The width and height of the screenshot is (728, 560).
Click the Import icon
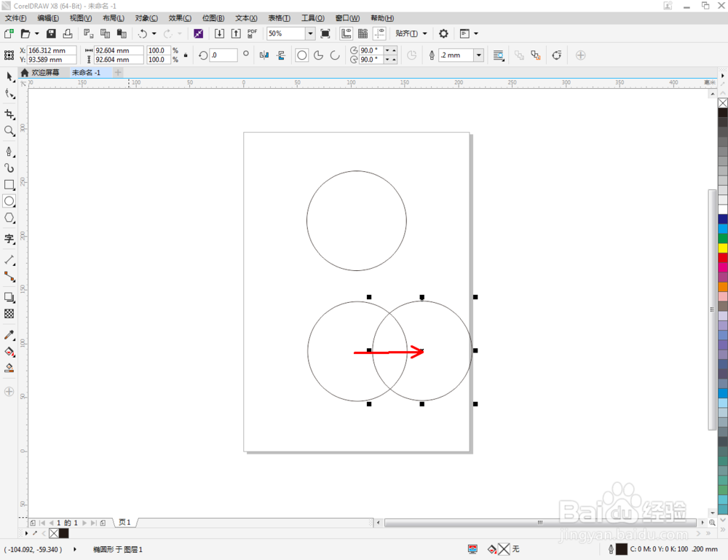coord(219,33)
